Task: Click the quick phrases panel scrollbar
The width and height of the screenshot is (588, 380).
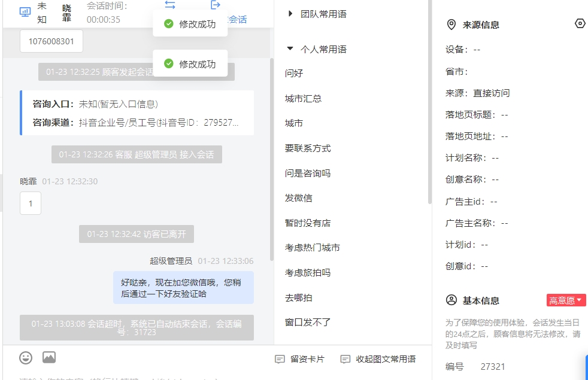Action: pos(430,102)
